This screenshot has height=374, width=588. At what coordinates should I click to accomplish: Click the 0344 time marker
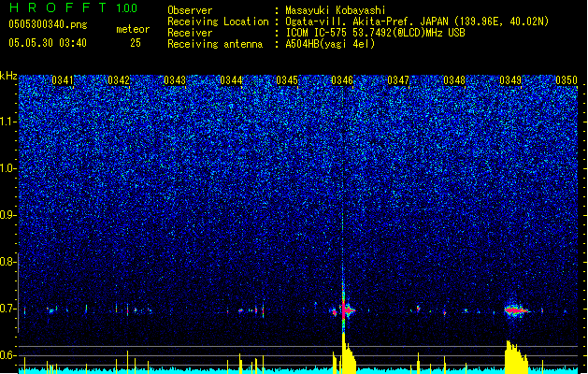(x=231, y=80)
